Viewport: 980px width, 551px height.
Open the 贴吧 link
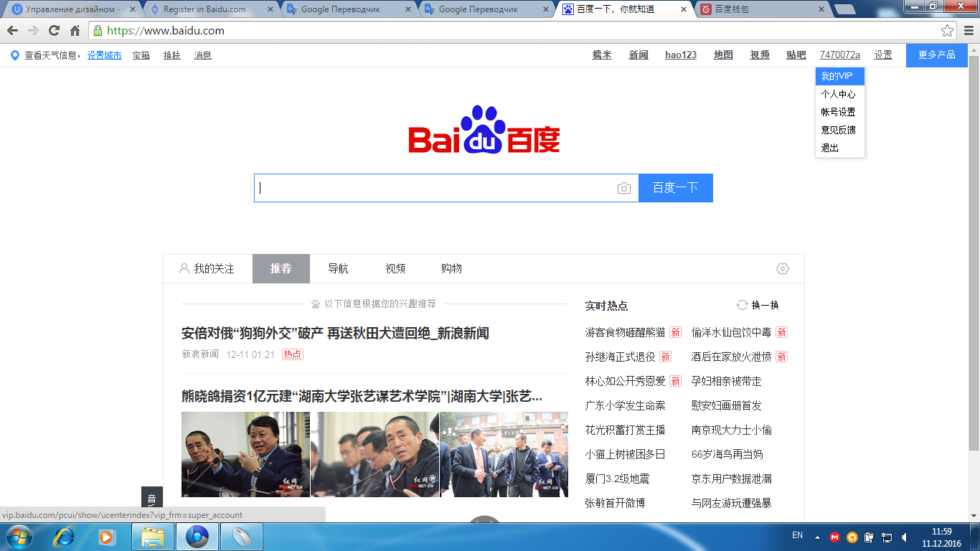796,55
